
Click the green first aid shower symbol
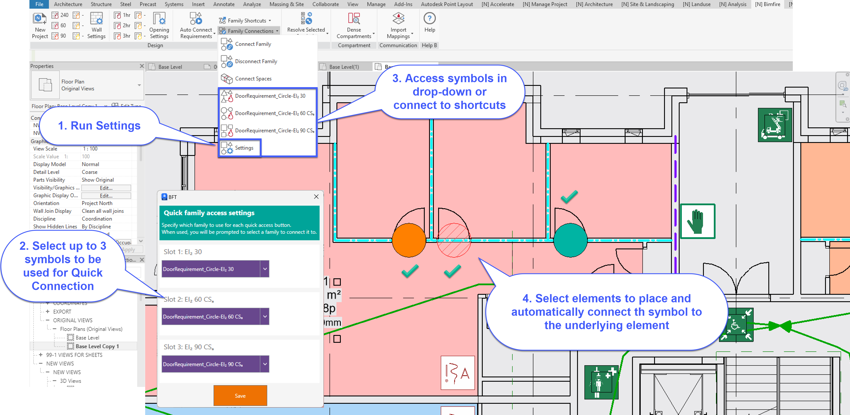(602, 382)
